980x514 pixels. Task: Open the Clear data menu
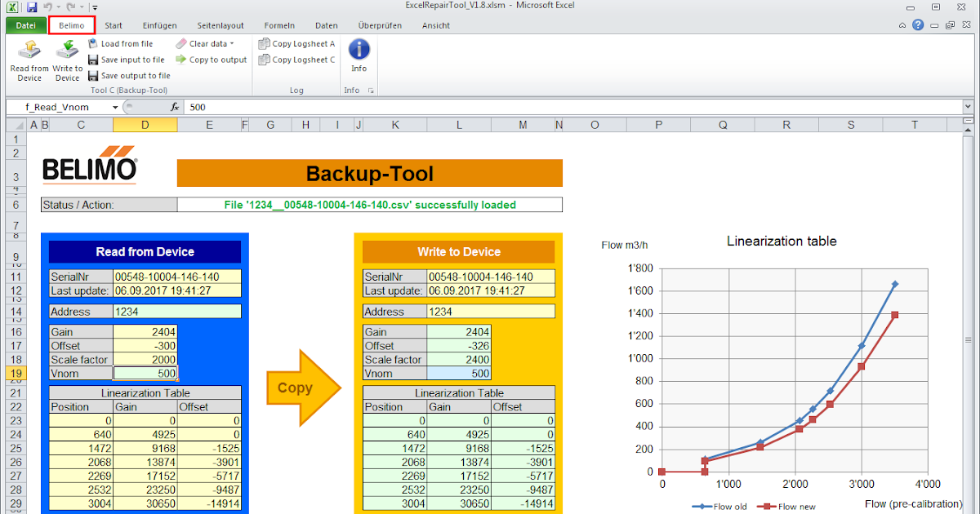(205, 44)
